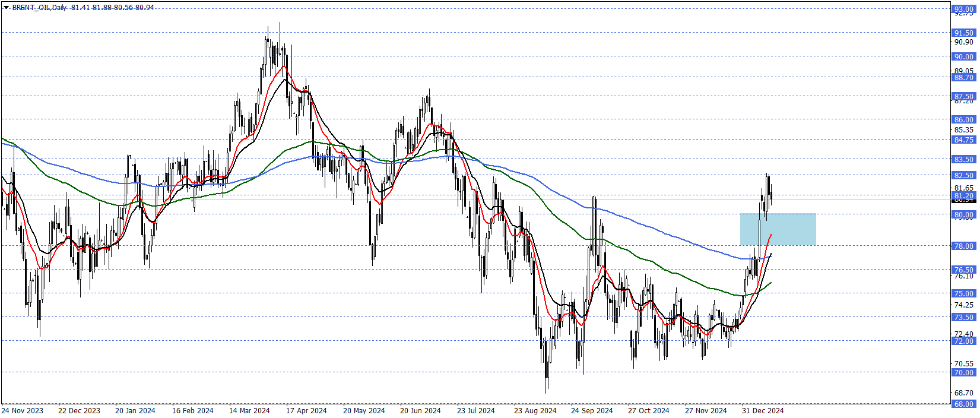Click the 84.75 price level label
The height and width of the screenshot is (418, 980).
963,140
